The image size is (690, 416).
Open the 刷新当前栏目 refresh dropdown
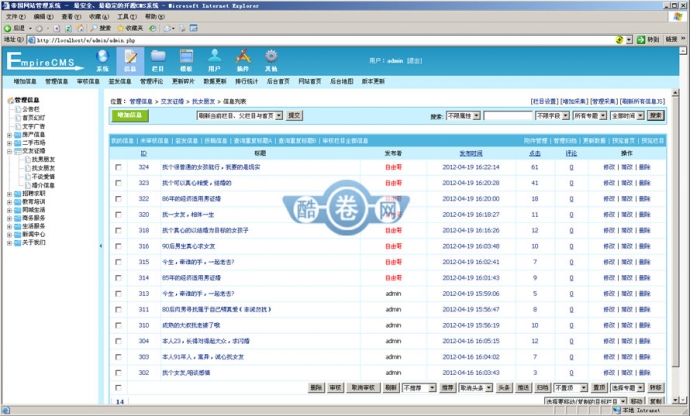[x=239, y=116]
